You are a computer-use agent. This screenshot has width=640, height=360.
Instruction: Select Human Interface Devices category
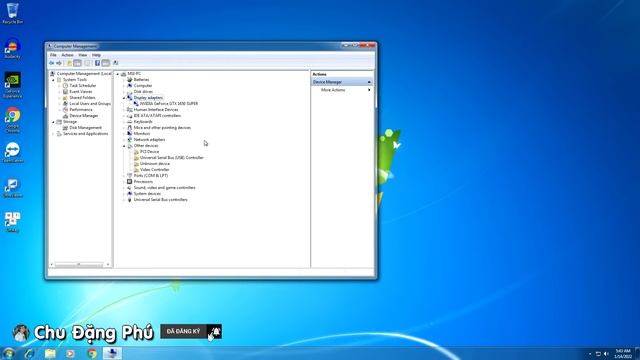point(156,110)
